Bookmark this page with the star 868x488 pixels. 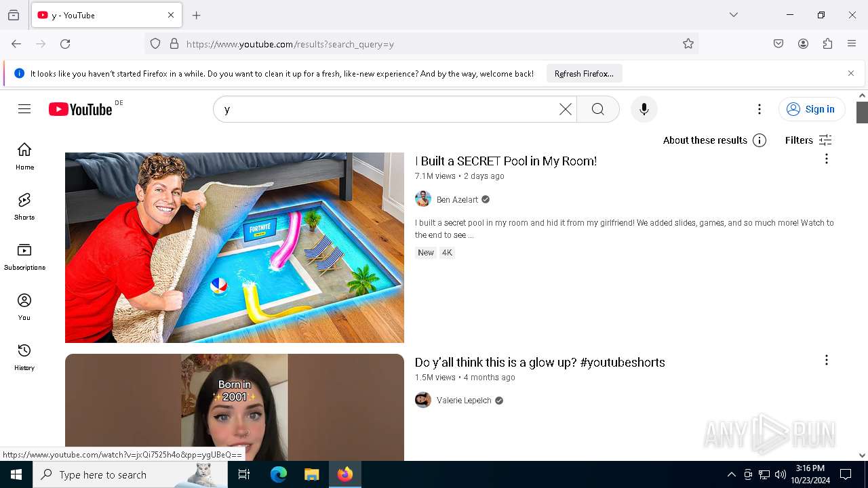(688, 44)
